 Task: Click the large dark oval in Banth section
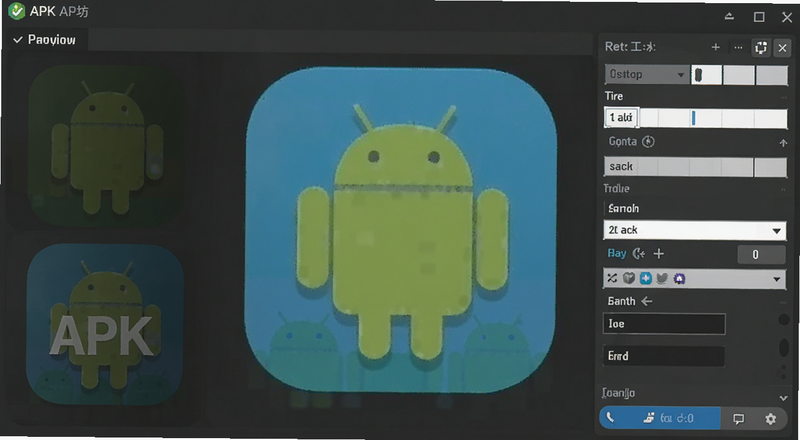[785, 347]
